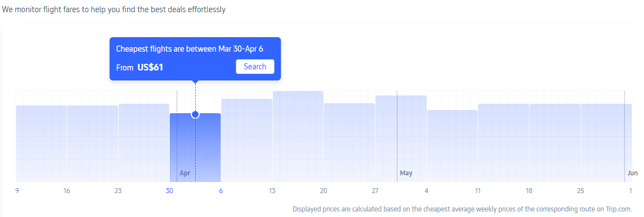Select the tallest price bar for Apr 13-20

click(298, 137)
